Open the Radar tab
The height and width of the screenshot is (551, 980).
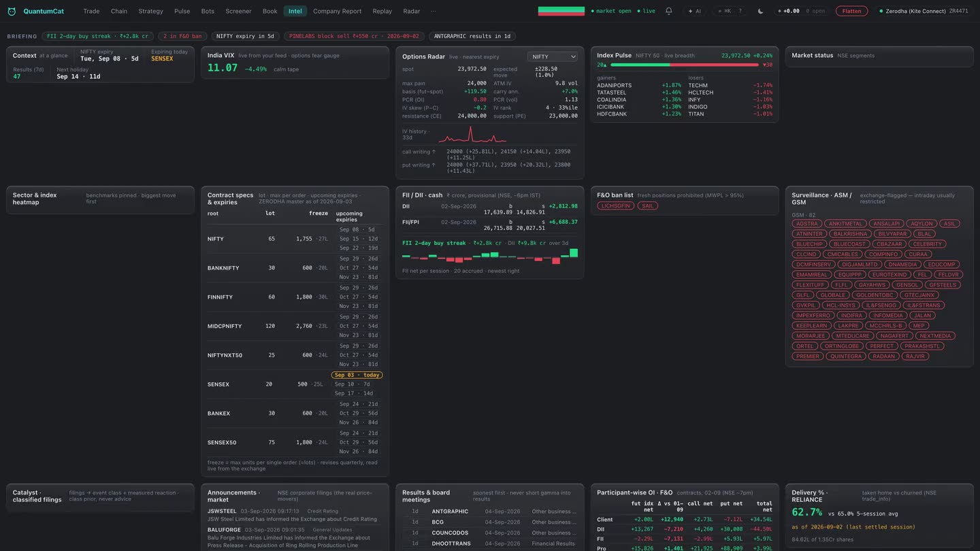pos(412,11)
